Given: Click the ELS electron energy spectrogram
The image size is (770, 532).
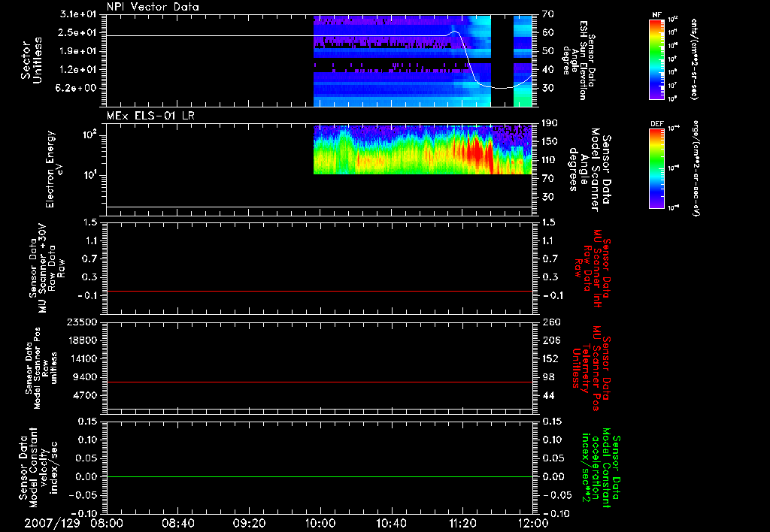Looking at the screenshot, I should click(x=423, y=150).
